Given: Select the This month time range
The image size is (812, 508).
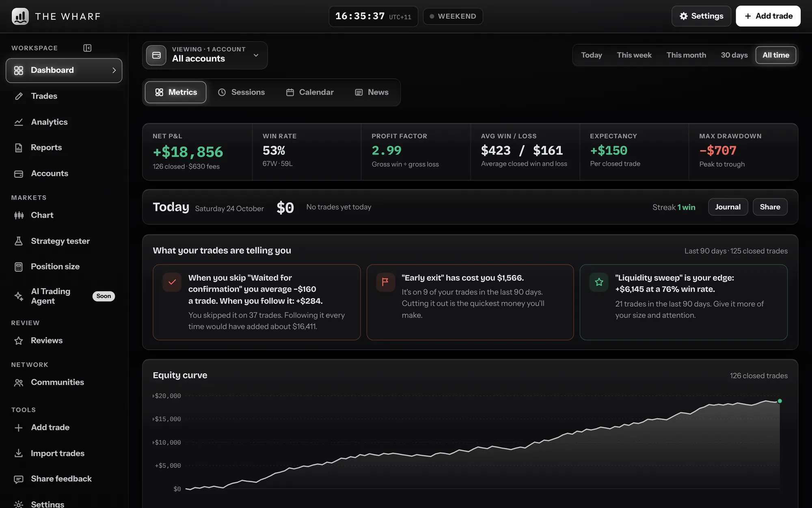Looking at the screenshot, I should (686, 55).
